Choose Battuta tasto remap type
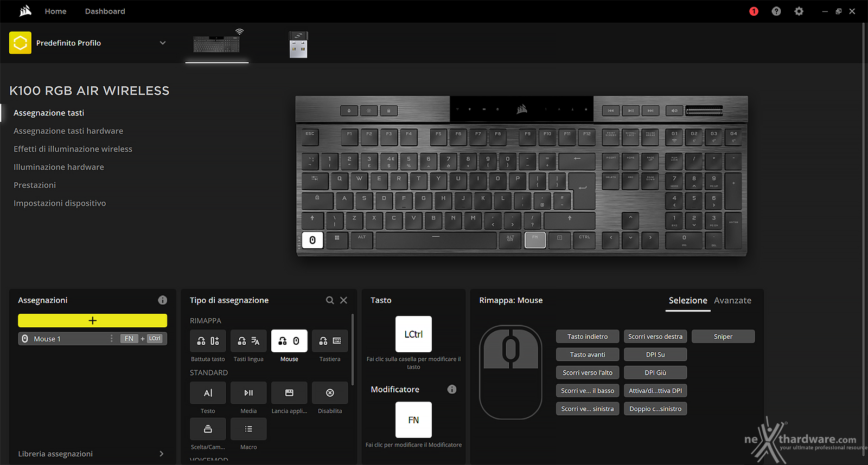 tap(208, 341)
